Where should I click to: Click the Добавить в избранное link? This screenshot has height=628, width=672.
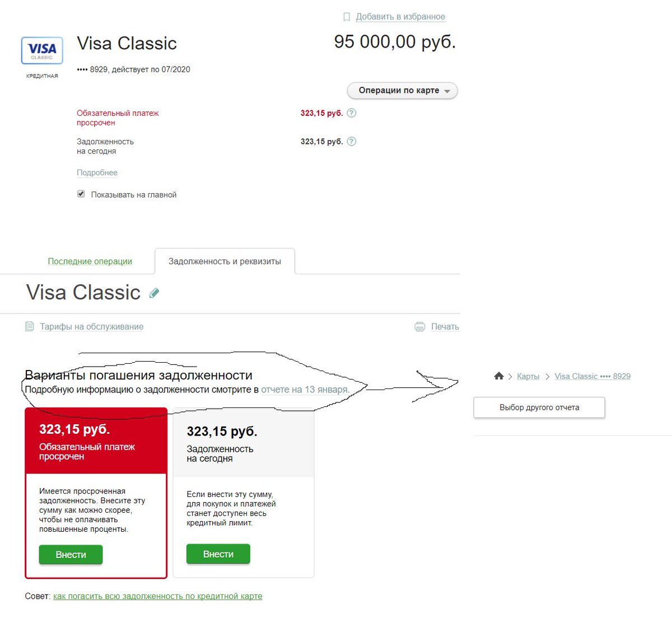click(400, 17)
